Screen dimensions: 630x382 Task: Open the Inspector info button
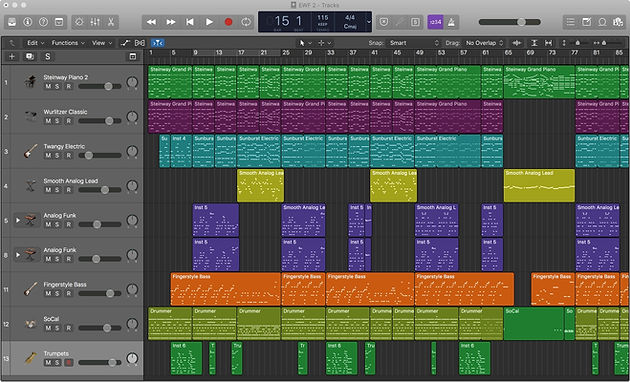pyautogui.click(x=28, y=22)
